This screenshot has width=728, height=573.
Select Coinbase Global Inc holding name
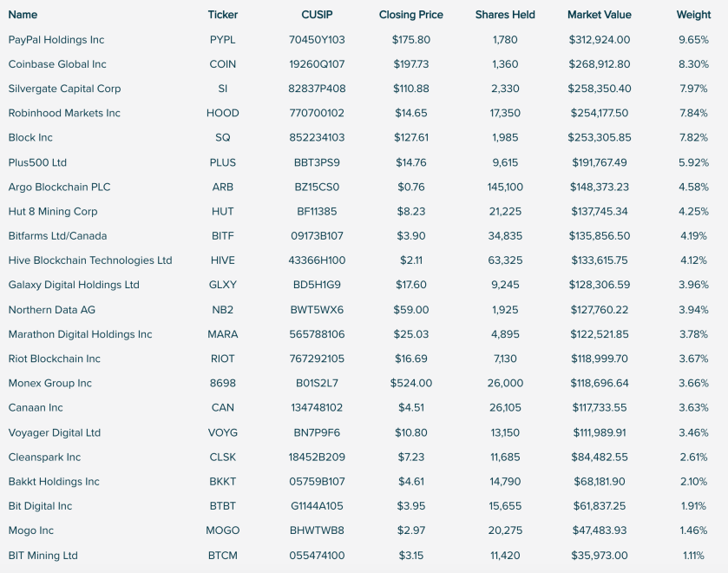(57, 64)
